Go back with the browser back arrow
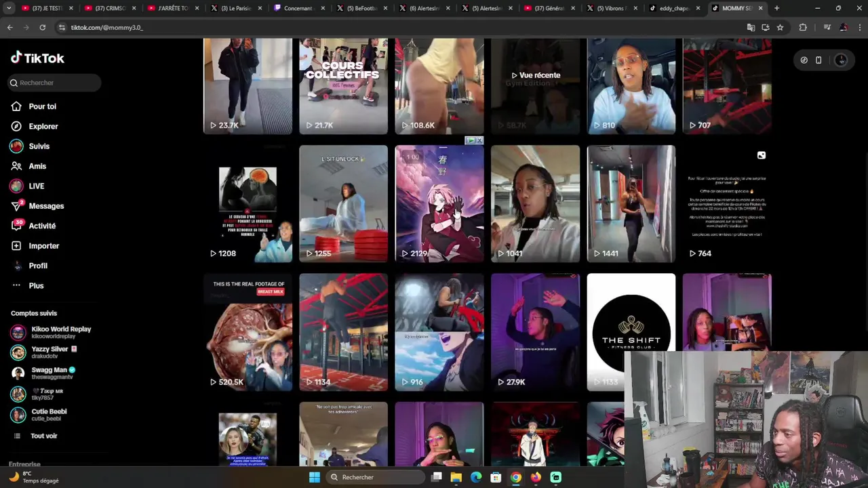The height and width of the screenshot is (488, 868). [x=9, y=27]
